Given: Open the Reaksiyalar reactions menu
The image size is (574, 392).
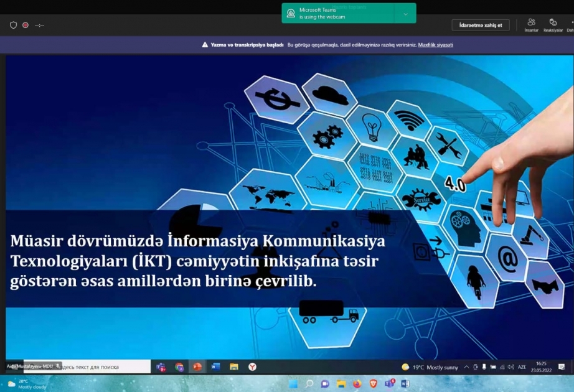Looking at the screenshot, I should click(553, 25).
